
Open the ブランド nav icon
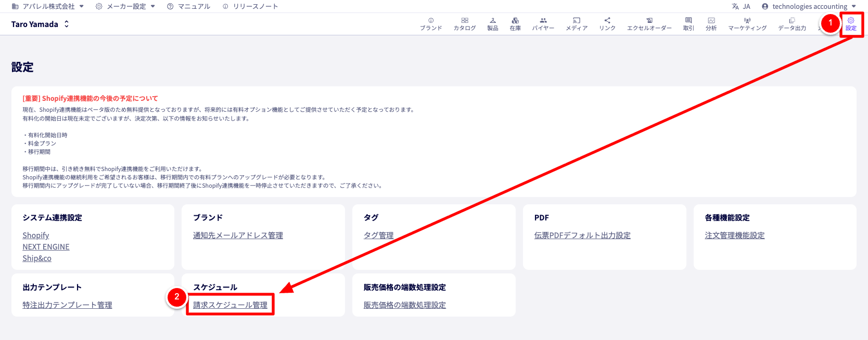pyautogui.click(x=431, y=24)
